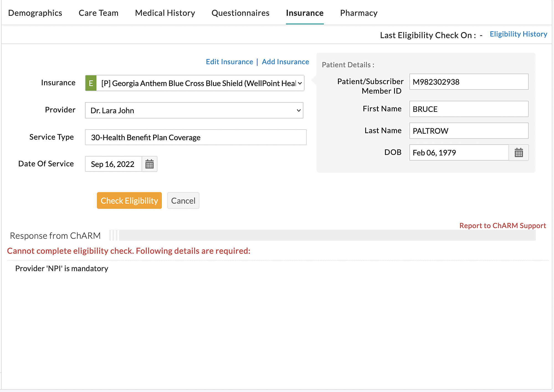Open the Date Of Service calendar picker
Image resolution: width=554 pixels, height=392 pixels.
click(149, 164)
